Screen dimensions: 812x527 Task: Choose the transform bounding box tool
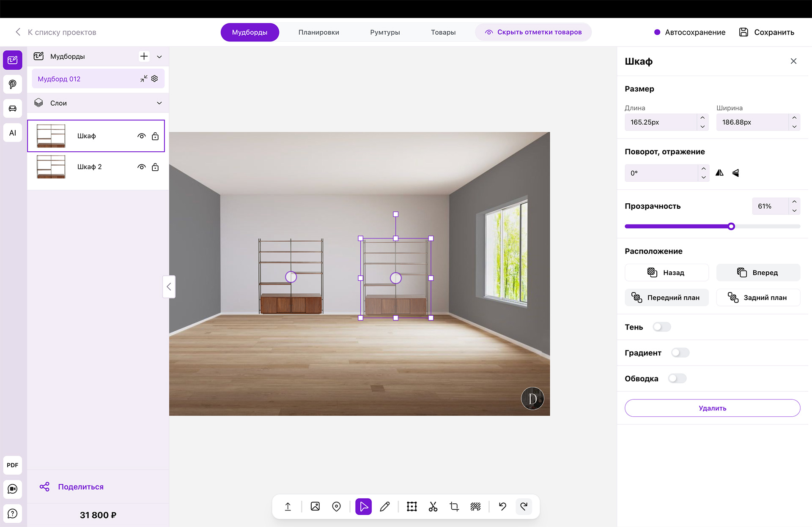tap(412, 506)
